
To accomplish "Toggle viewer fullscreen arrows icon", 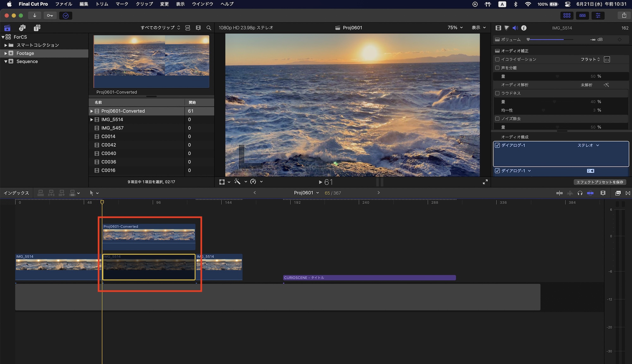I will pos(485,182).
